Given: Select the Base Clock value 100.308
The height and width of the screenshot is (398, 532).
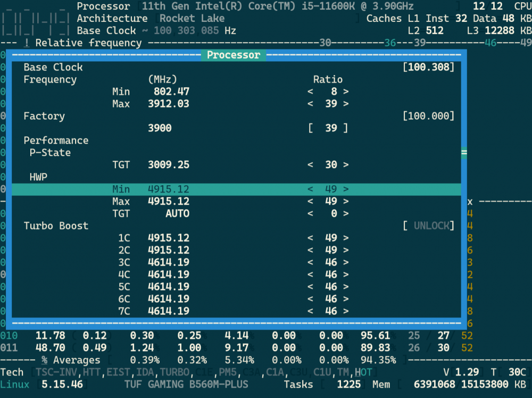Looking at the screenshot, I should point(429,67).
